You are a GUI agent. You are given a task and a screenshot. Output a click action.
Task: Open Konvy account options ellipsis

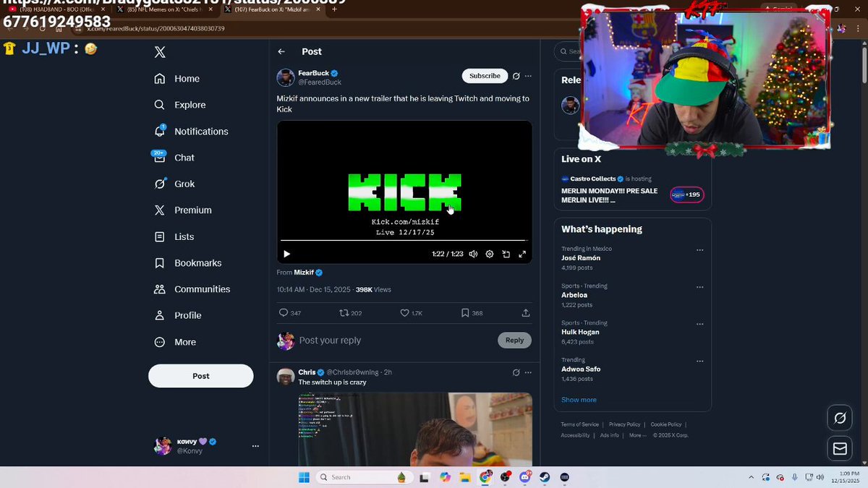click(255, 446)
